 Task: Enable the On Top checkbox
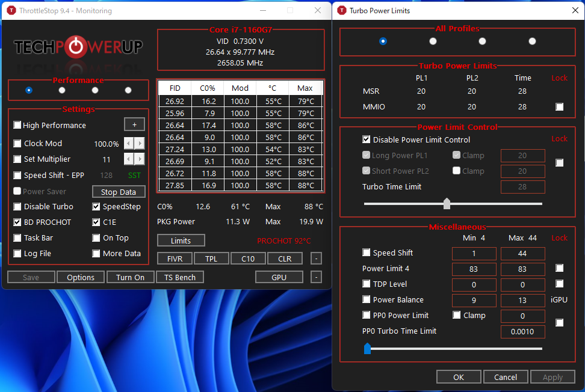[96, 237]
